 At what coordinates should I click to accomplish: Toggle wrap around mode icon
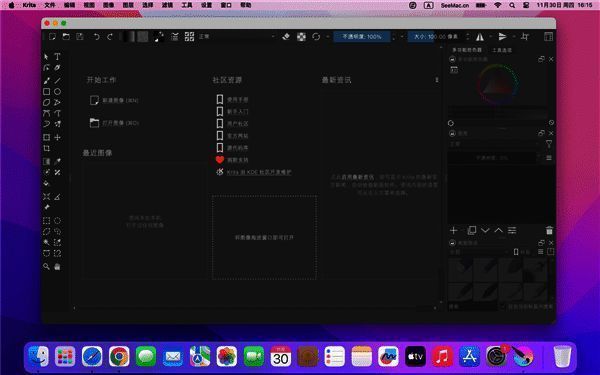tap(525, 37)
